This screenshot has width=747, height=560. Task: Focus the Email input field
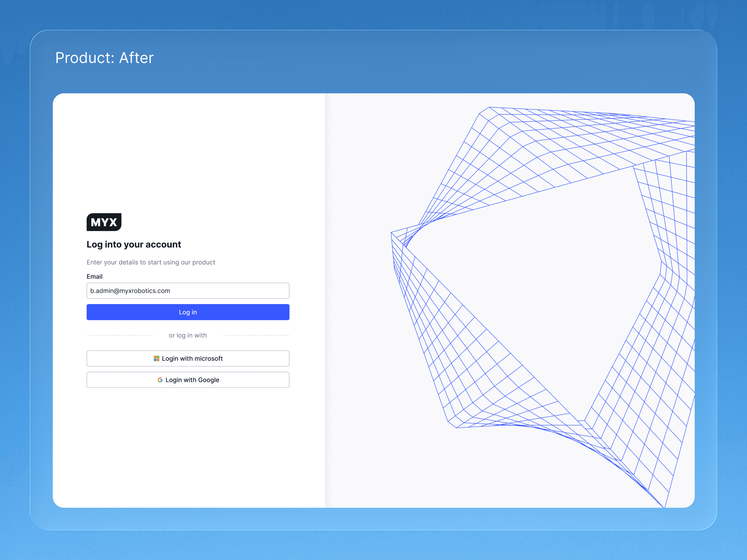tap(230, 291)
